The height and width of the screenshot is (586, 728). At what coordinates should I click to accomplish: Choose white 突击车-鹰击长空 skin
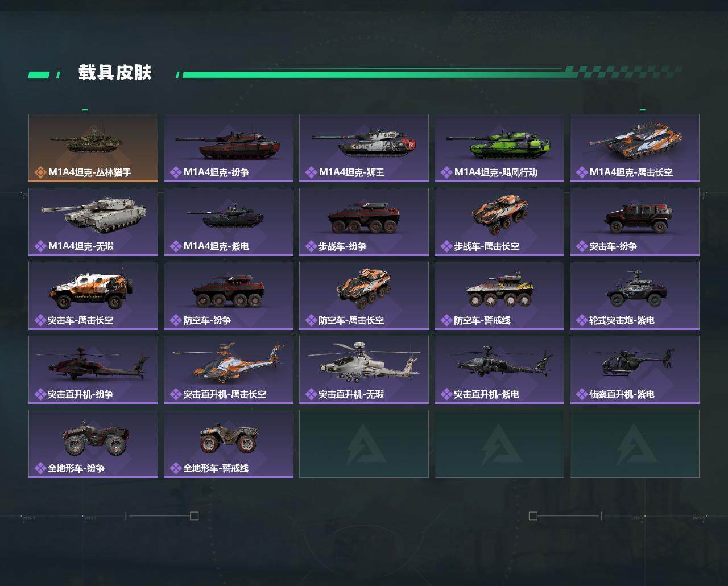[93, 296]
